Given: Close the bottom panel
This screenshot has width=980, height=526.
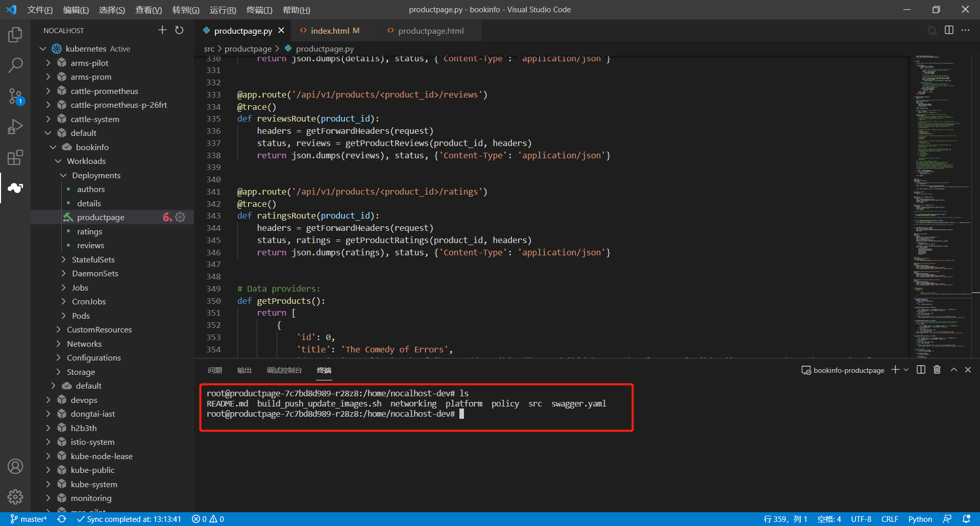Looking at the screenshot, I should (x=968, y=370).
